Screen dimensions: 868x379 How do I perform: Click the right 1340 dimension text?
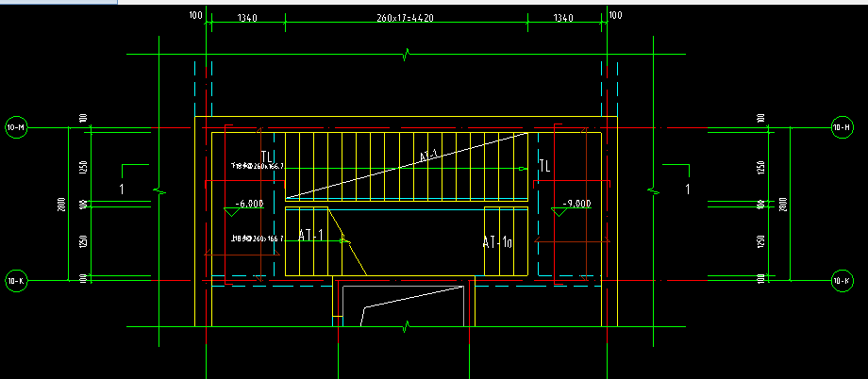[563, 18]
